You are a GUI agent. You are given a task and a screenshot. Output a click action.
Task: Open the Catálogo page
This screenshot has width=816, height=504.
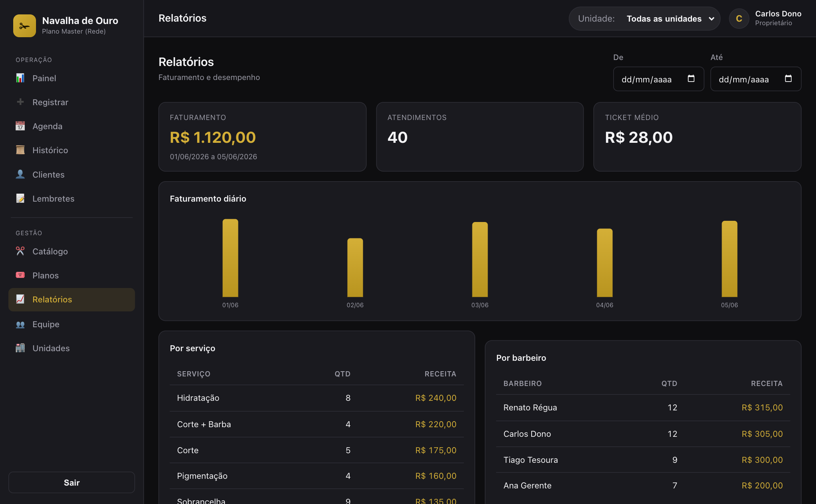click(x=72, y=251)
